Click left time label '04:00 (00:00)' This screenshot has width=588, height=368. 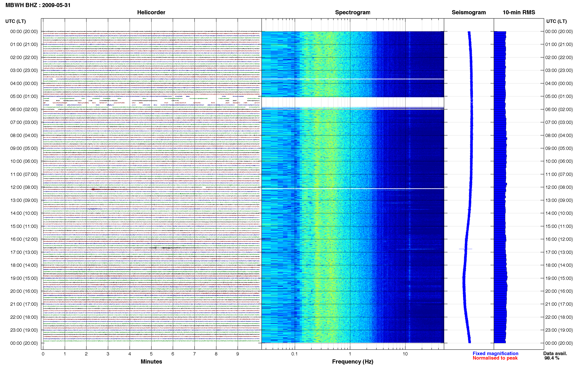tap(24, 83)
